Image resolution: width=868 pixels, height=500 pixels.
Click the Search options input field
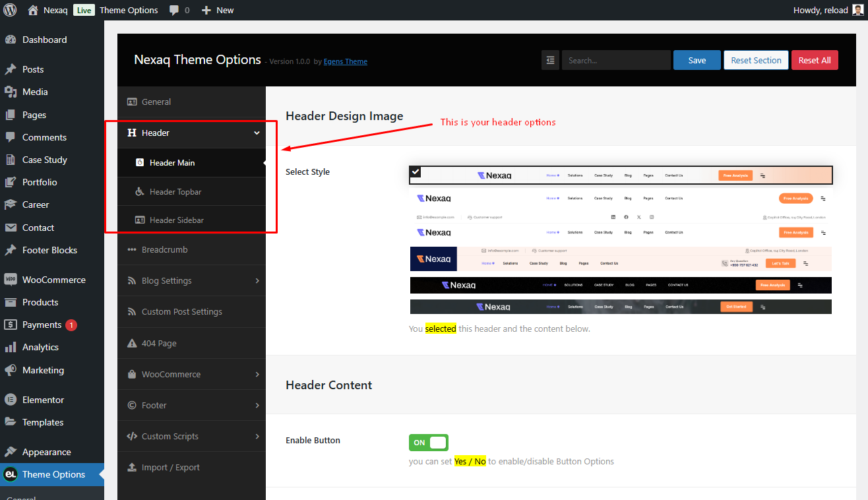click(616, 60)
